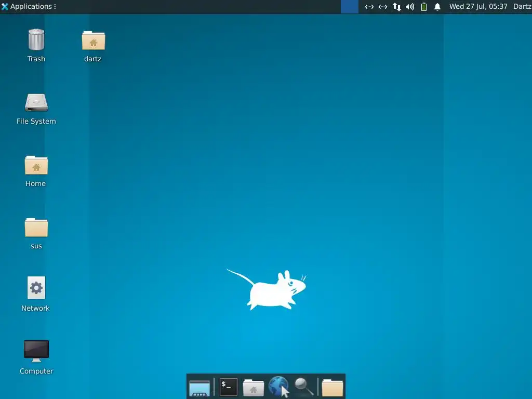Open the notifications bell
Screen dimensions: 532x399
(437, 7)
